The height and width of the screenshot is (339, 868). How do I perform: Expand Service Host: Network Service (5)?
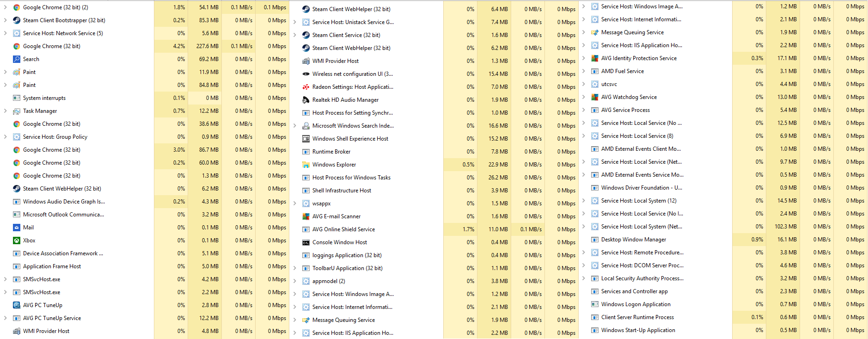pos(5,33)
